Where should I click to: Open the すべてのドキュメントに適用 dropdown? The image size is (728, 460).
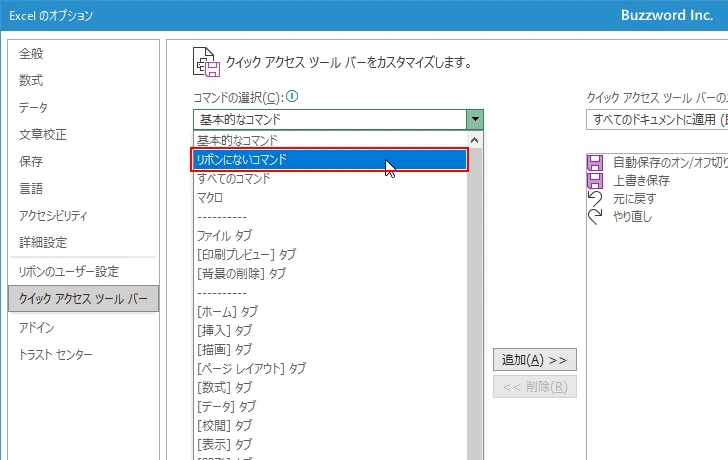pos(656,120)
